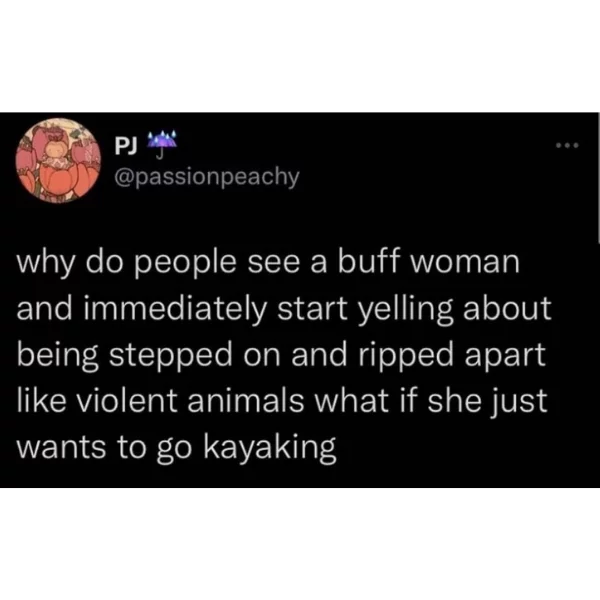Select the word "stepped" in the tweet
This screenshot has height=600, width=600.
[171, 355]
